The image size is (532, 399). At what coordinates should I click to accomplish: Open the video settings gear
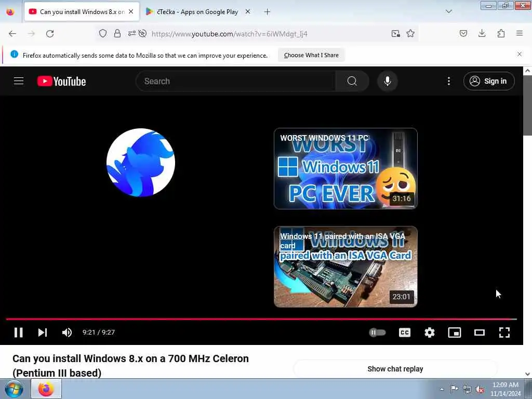[x=430, y=332]
